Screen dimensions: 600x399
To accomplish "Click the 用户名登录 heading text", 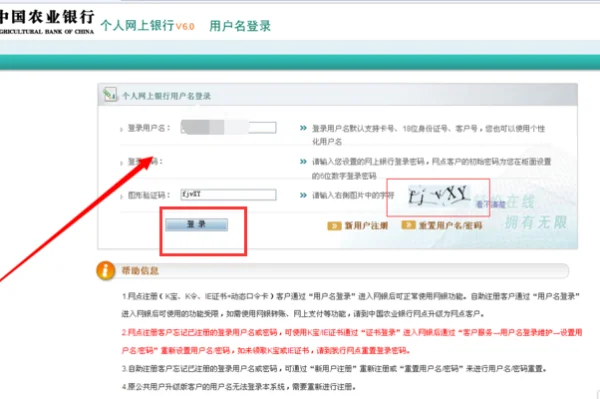I will [x=240, y=26].
